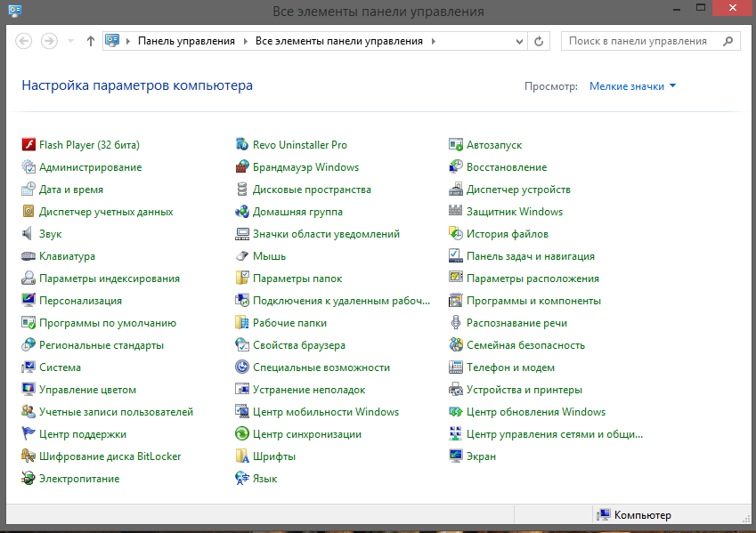
Task: Select the Revo Uninstaller Pro icon
Action: (242, 144)
